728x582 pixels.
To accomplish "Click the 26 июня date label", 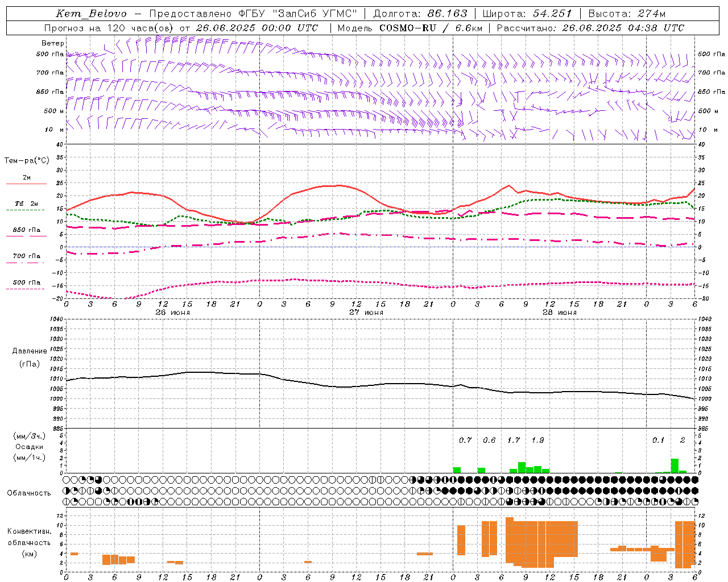I will [x=172, y=312].
